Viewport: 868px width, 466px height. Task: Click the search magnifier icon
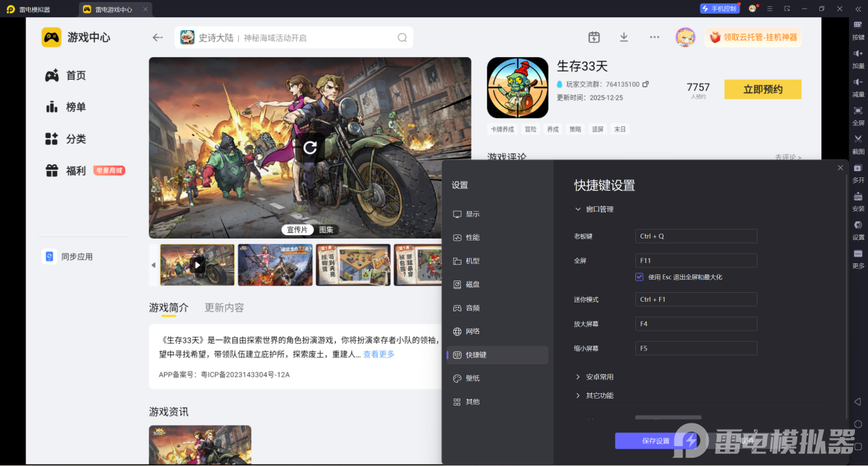pyautogui.click(x=402, y=38)
